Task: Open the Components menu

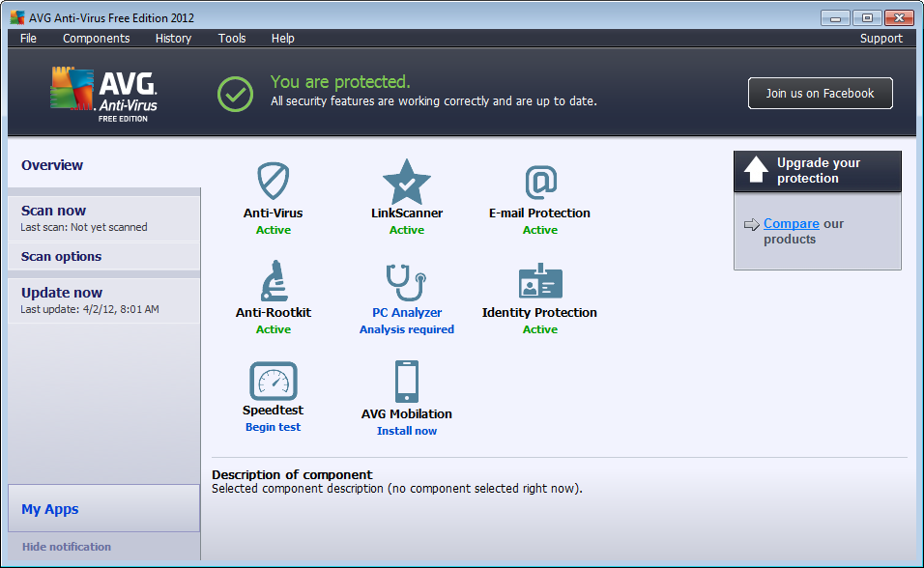Action: point(96,39)
